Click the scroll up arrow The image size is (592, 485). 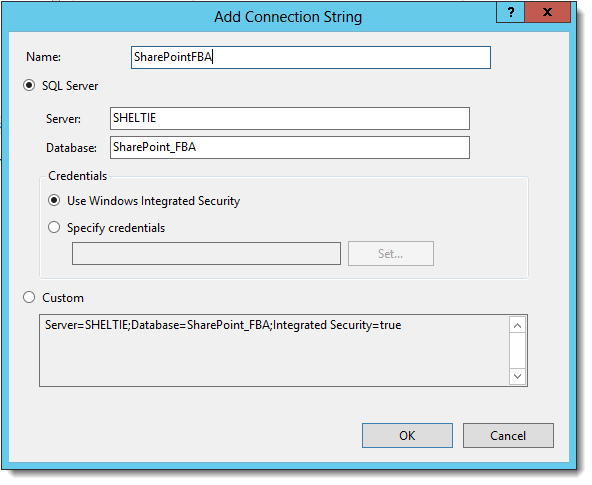518,325
